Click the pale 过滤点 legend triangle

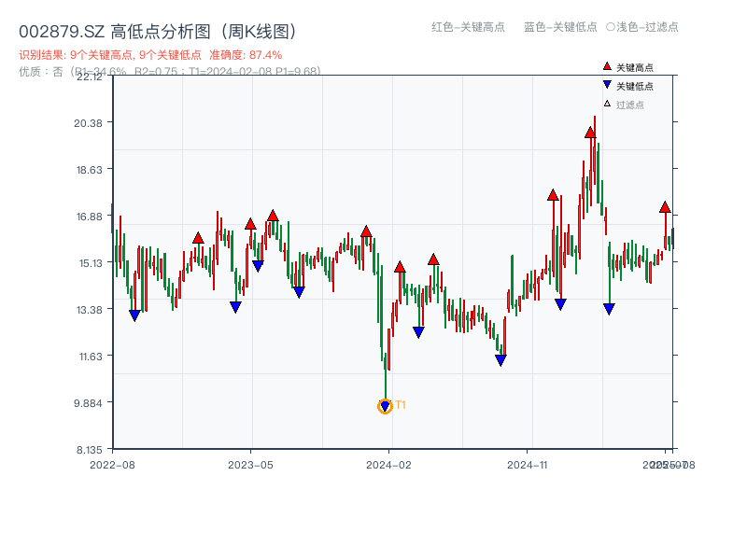click(607, 104)
